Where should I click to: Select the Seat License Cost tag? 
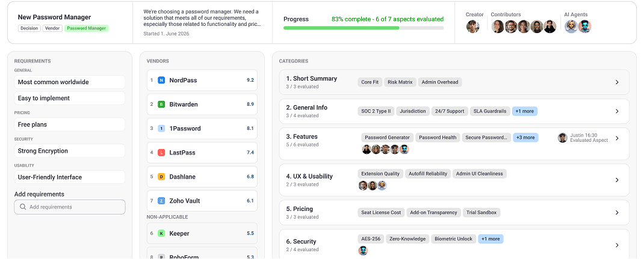[381, 213]
